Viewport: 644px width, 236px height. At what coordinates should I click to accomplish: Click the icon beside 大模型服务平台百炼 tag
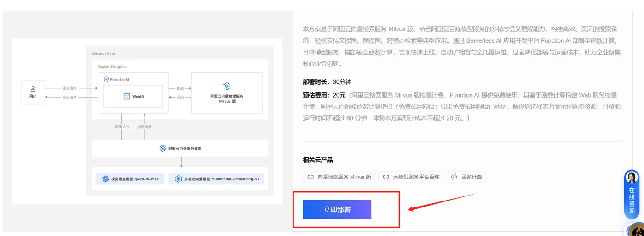click(x=386, y=177)
